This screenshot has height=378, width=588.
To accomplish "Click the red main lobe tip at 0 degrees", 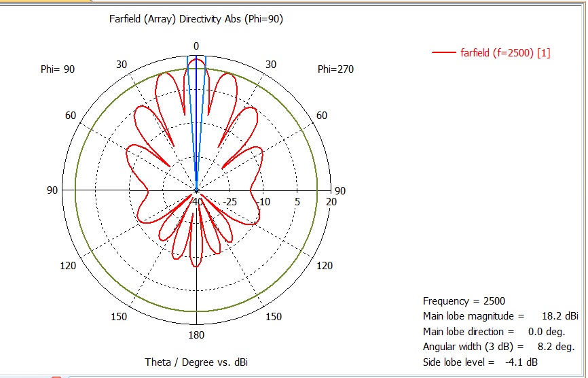I will [x=196, y=59].
